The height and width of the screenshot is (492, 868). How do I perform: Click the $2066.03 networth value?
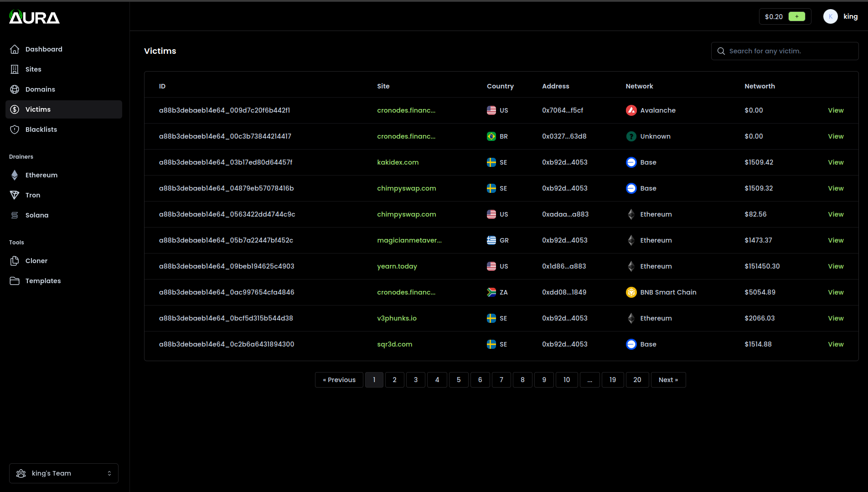[x=759, y=318]
